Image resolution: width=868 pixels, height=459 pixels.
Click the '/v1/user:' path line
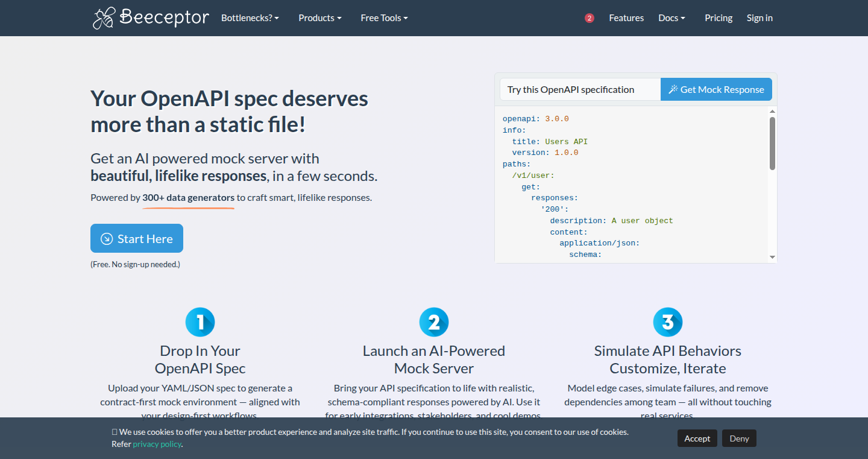(533, 176)
